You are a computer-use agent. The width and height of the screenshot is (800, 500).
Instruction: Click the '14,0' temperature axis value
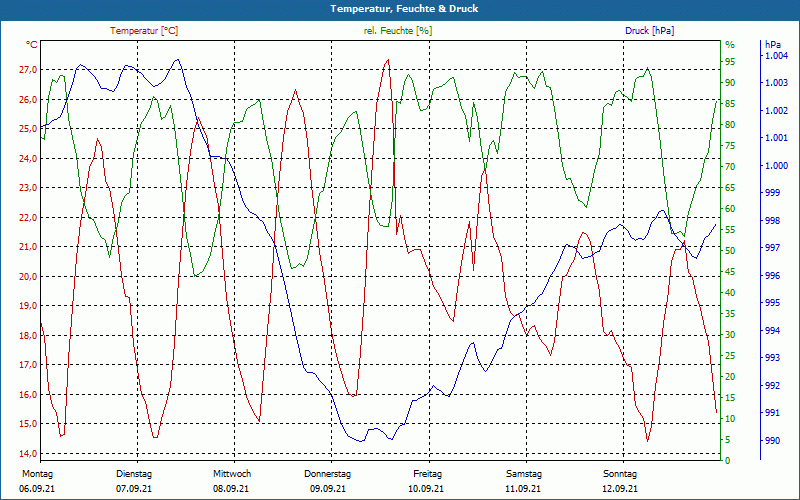click(x=28, y=454)
